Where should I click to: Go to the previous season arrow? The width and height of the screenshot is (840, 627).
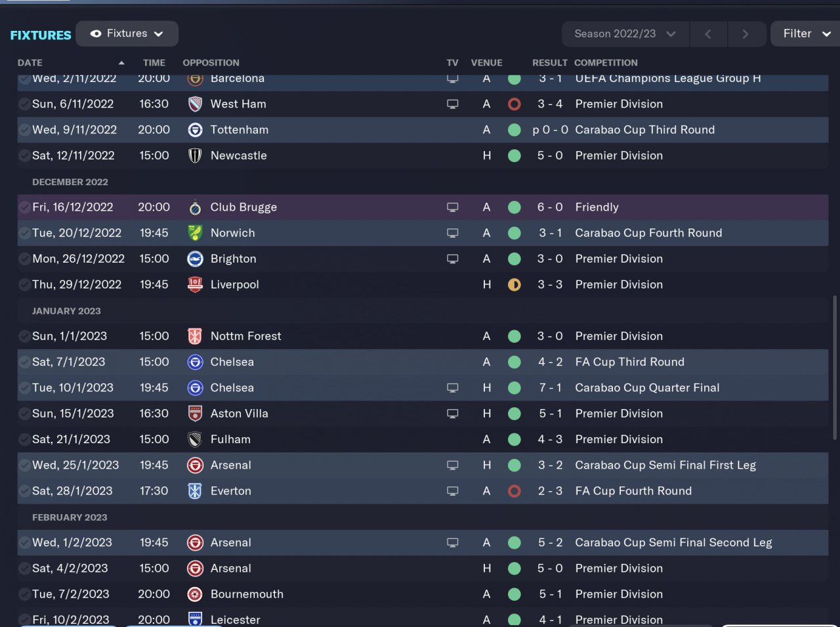tap(708, 34)
